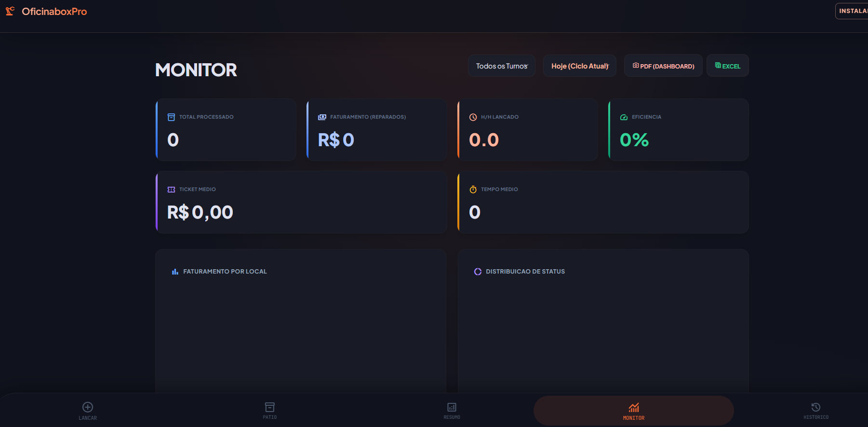Click the spreadsheet icon on EXCEL button
The height and width of the screenshot is (427, 868).
click(718, 66)
